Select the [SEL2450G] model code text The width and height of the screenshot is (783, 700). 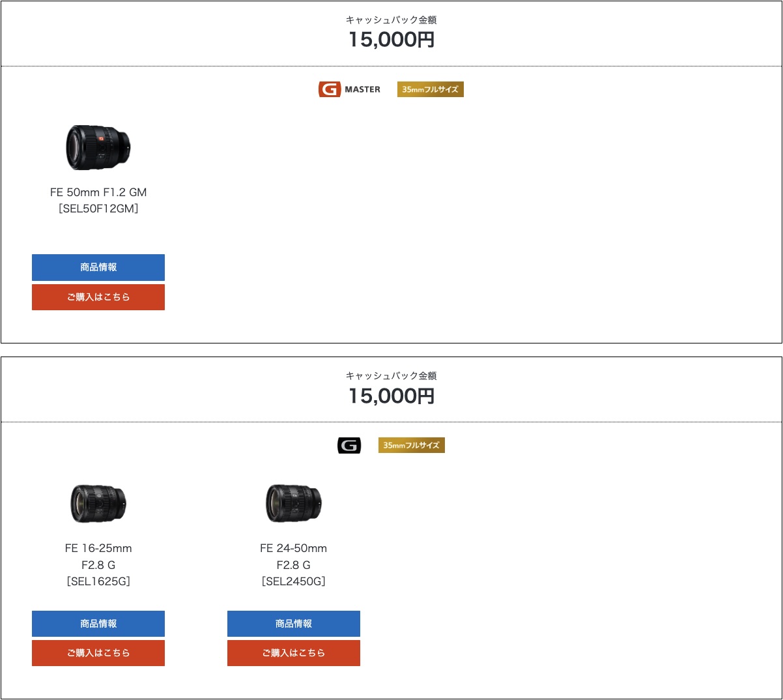[294, 581]
